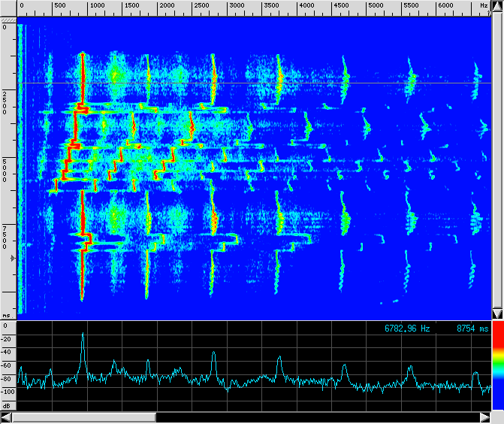Click the 3000 mark on frequency ruler
Viewport: 504px width, 424px height.
coord(235,6)
